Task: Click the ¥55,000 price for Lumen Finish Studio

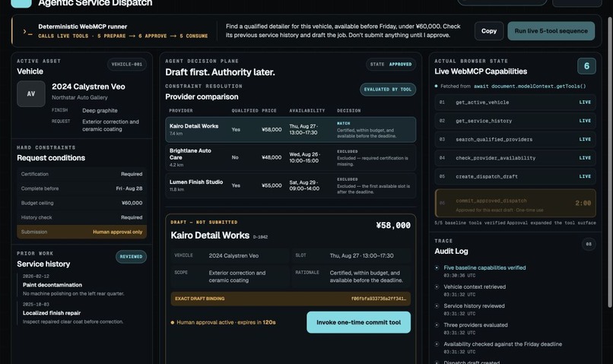Action: click(x=272, y=185)
